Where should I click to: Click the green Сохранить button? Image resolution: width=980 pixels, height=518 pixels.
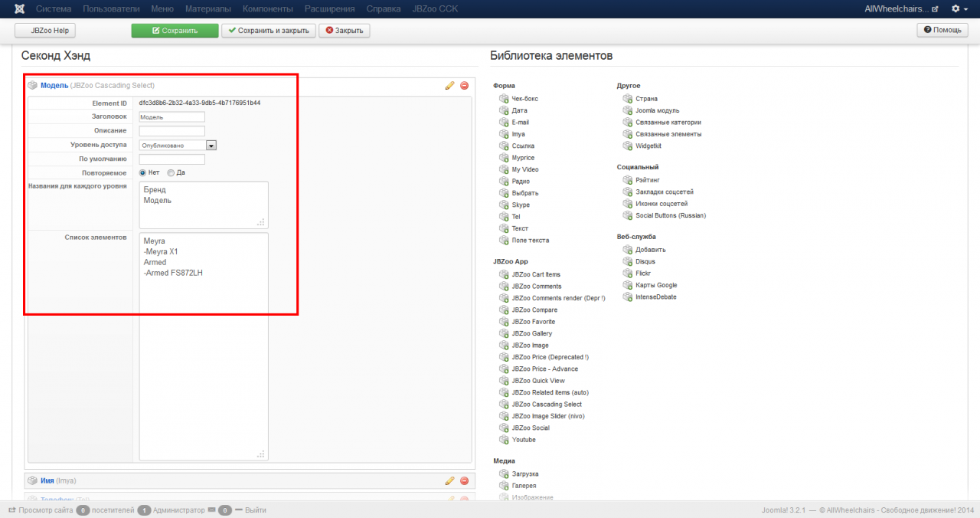[175, 31]
